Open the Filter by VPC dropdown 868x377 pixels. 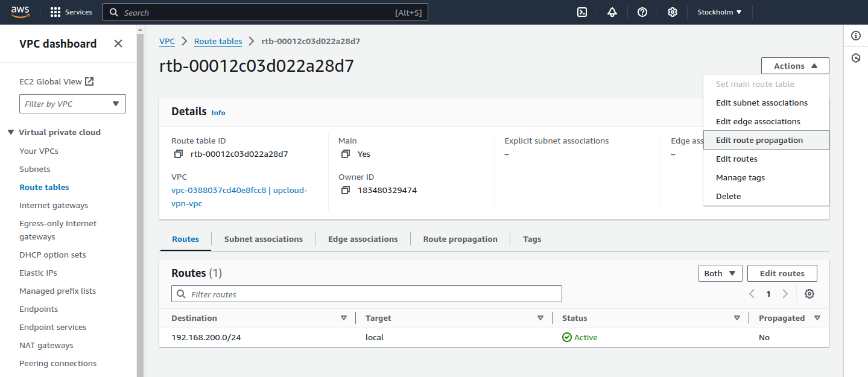pos(72,104)
